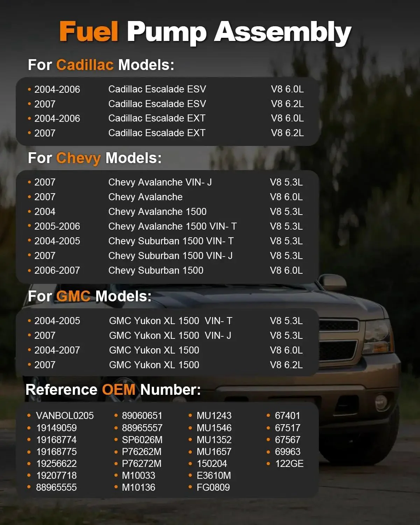Click the For Chevy Models heading
This screenshot has width=420, height=525.
click(94, 158)
